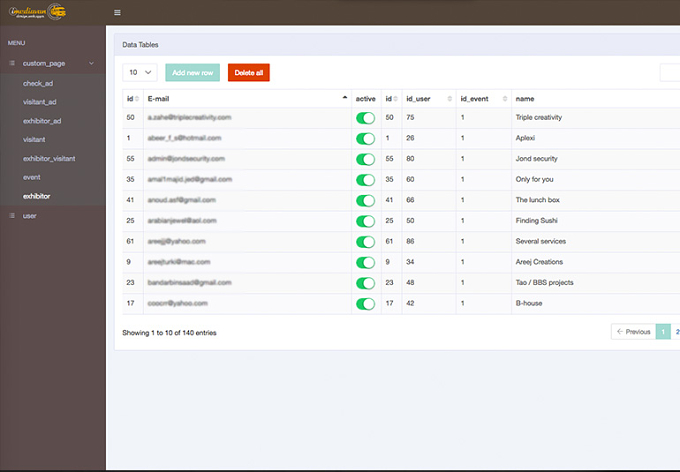Screen dimensions: 680x472
Task: Open the user sidebar section
Action: 29,216
